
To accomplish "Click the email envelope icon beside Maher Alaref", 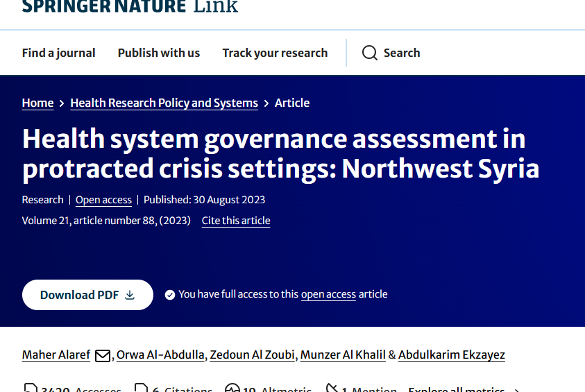I will 103,355.
